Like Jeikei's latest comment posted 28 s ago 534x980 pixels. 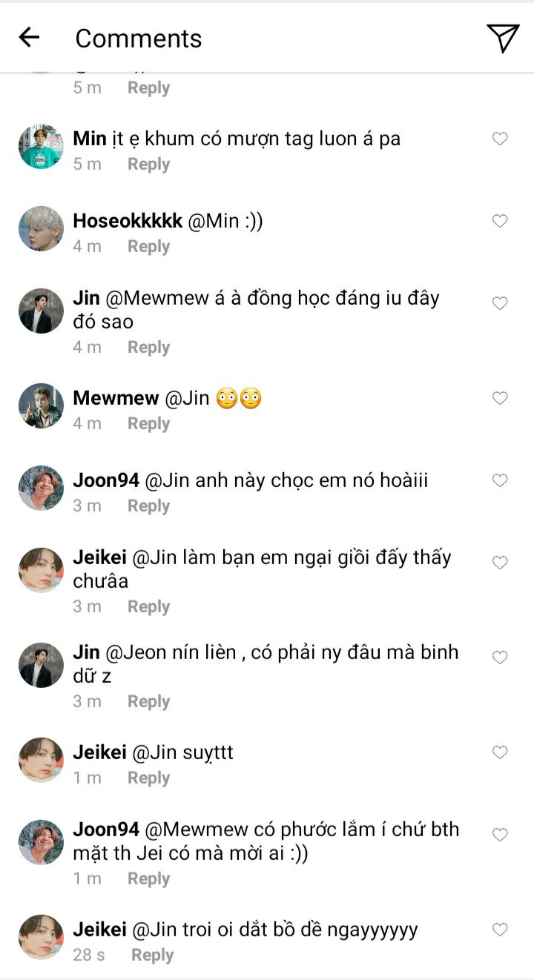tap(501, 930)
